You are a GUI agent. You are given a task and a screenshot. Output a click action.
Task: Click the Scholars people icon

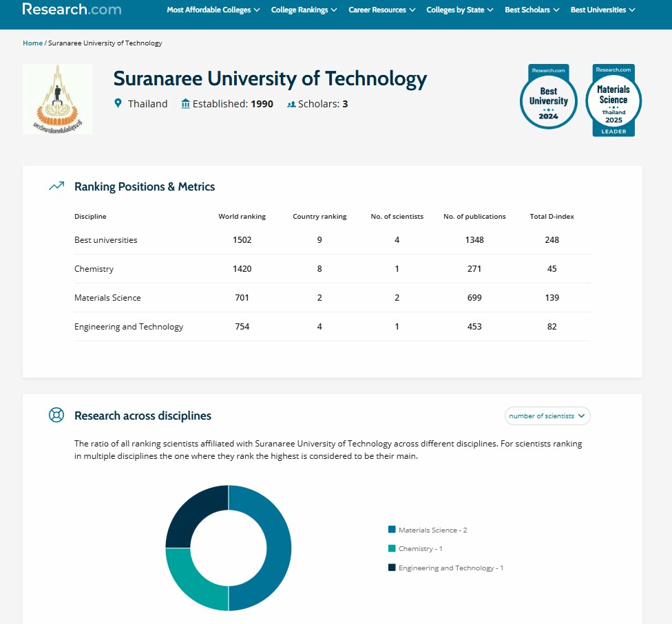291,104
